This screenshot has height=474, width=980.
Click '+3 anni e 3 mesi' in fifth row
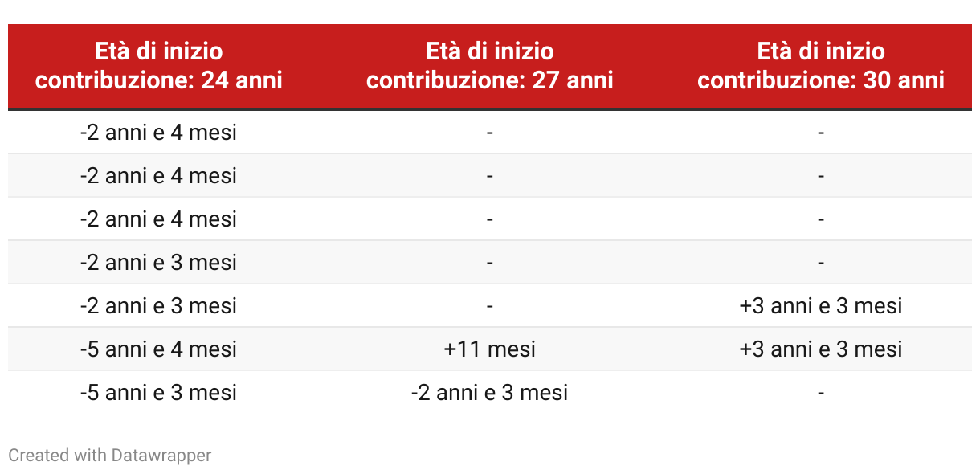pyautogui.click(x=821, y=306)
